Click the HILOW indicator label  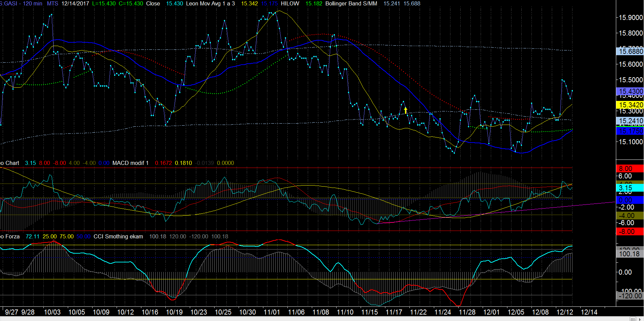point(290,3)
